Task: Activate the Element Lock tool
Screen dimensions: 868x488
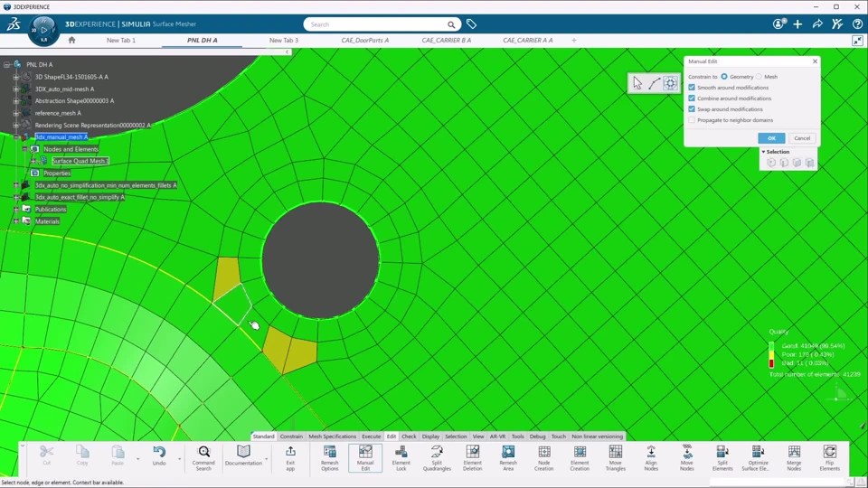Action: tap(401, 457)
